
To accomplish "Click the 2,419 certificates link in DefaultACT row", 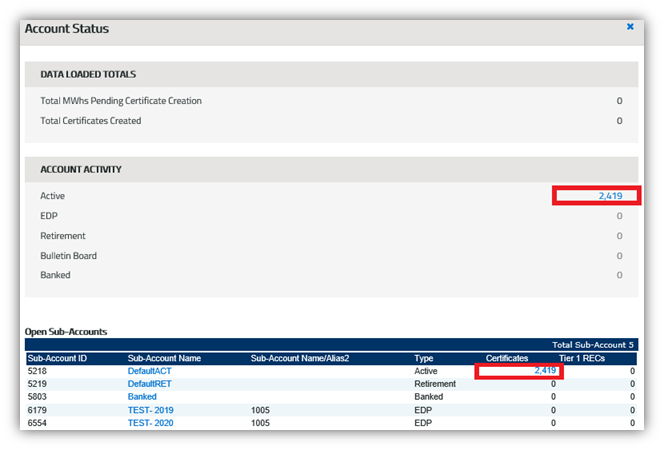I will (x=544, y=371).
